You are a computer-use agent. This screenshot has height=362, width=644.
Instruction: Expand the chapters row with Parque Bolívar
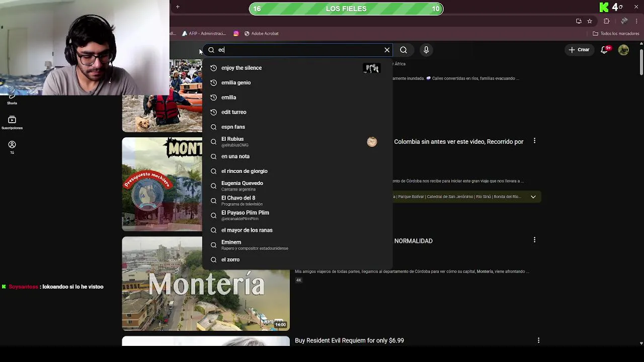click(533, 197)
